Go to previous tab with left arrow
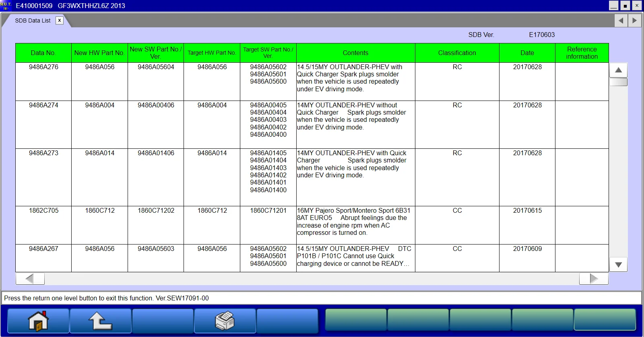Viewport: 644px width, 337px height. (x=621, y=21)
